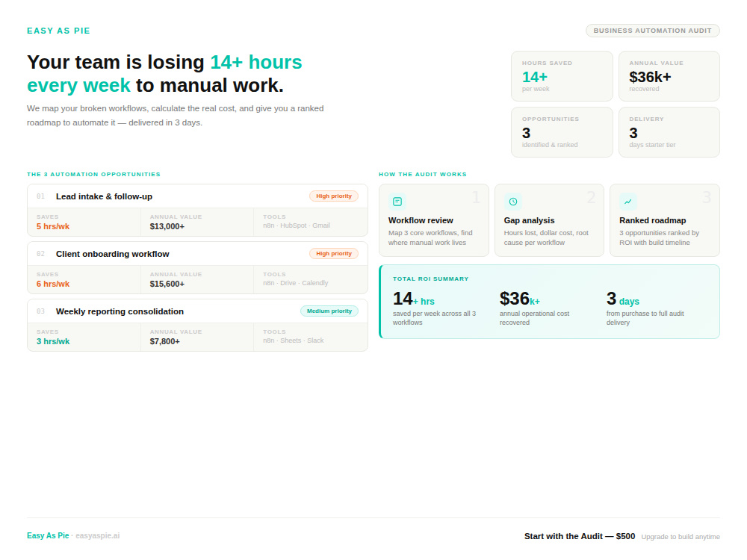The image size is (747, 560).
Task: Click the 6 hrs/wk savings value
Action: 53,284
